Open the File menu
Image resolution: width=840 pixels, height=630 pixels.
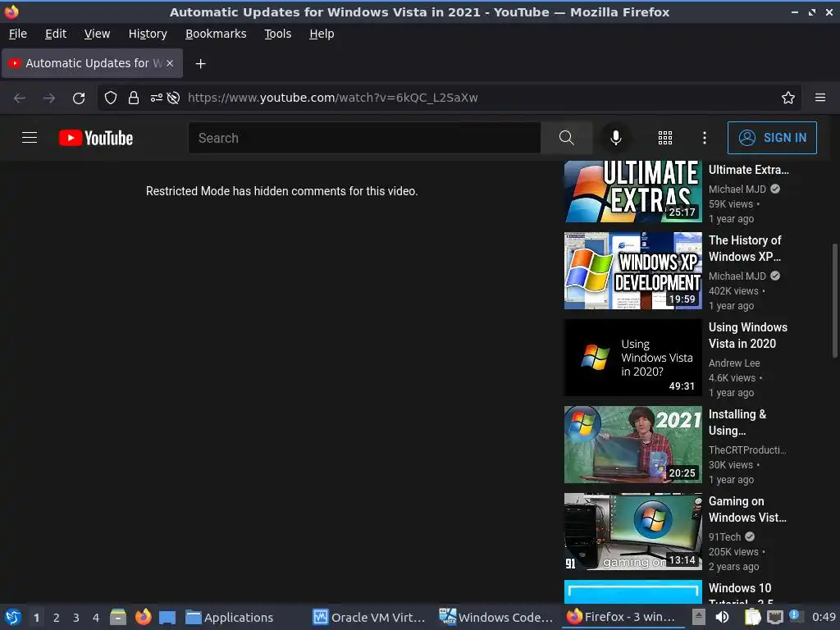(18, 34)
